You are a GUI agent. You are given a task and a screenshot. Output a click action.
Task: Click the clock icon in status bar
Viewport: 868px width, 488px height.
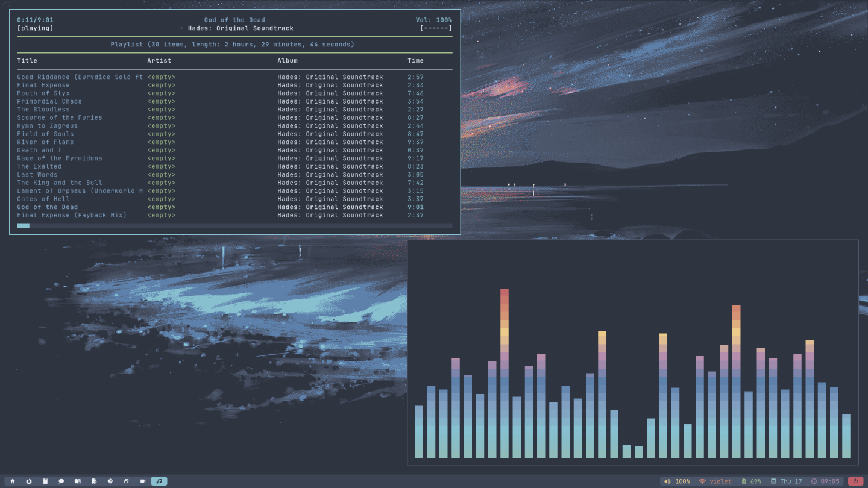814,481
